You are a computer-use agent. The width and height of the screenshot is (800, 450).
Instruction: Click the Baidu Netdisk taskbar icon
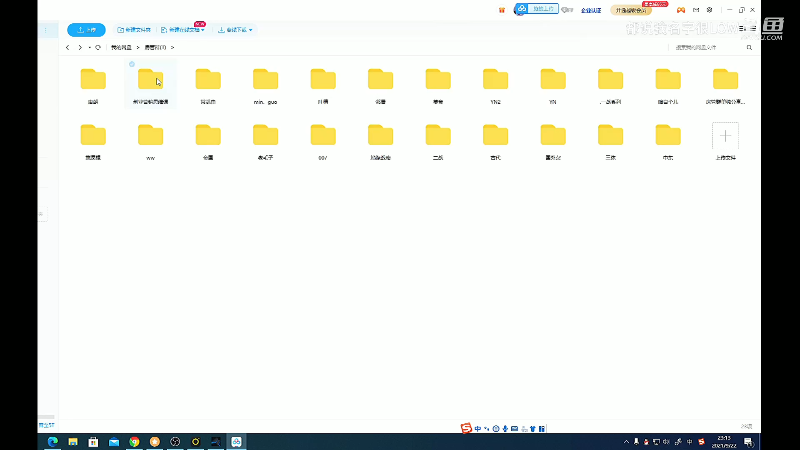pyautogui.click(x=236, y=442)
